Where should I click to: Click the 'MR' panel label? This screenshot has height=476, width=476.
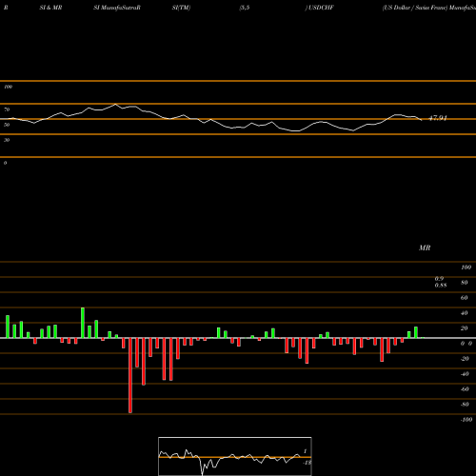click(425, 248)
